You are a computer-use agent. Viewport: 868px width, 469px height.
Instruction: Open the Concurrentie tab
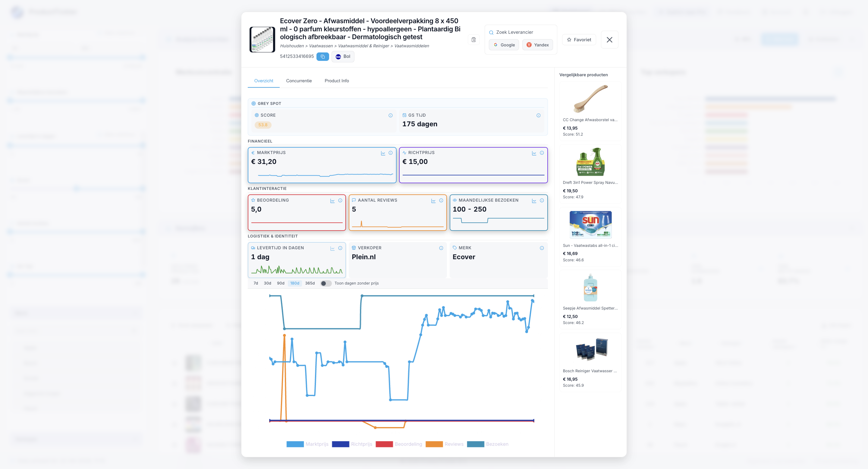pos(299,81)
